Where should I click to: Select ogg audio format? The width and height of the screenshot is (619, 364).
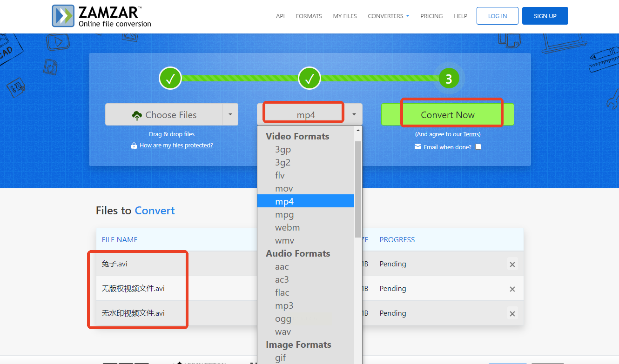coord(306,319)
